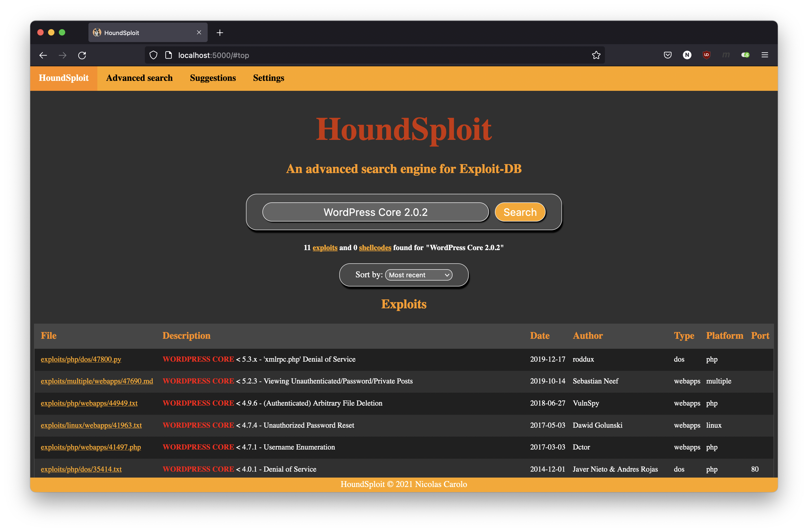The width and height of the screenshot is (808, 532).
Task: Open a new browser tab
Action: click(220, 33)
